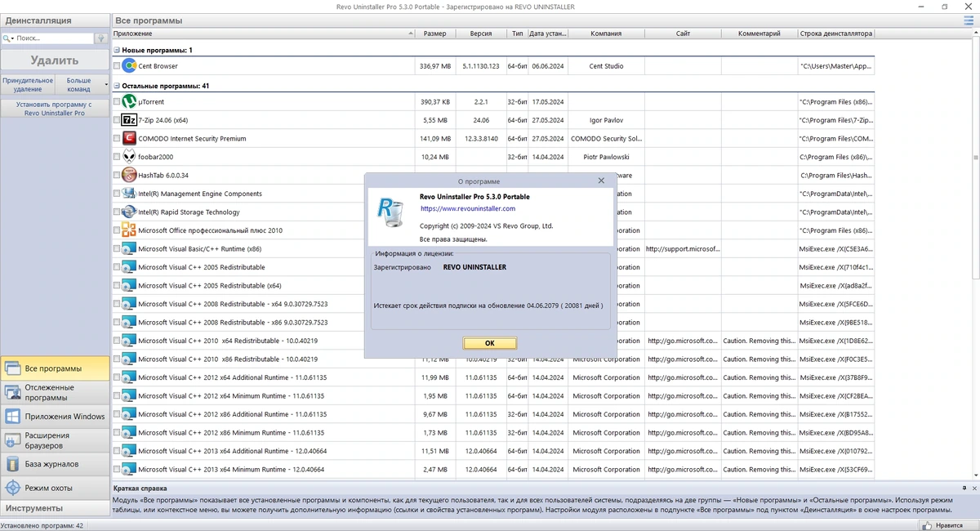Switch to 'Режим охоты' in sidebar

point(54,488)
